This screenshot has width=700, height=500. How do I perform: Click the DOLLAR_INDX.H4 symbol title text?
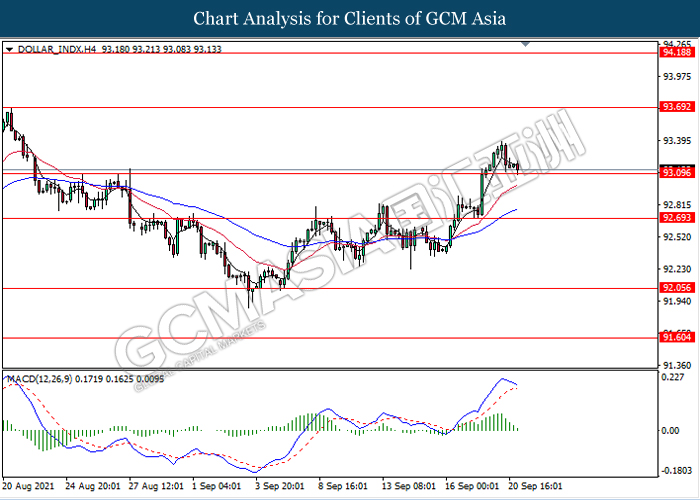point(57,50)
